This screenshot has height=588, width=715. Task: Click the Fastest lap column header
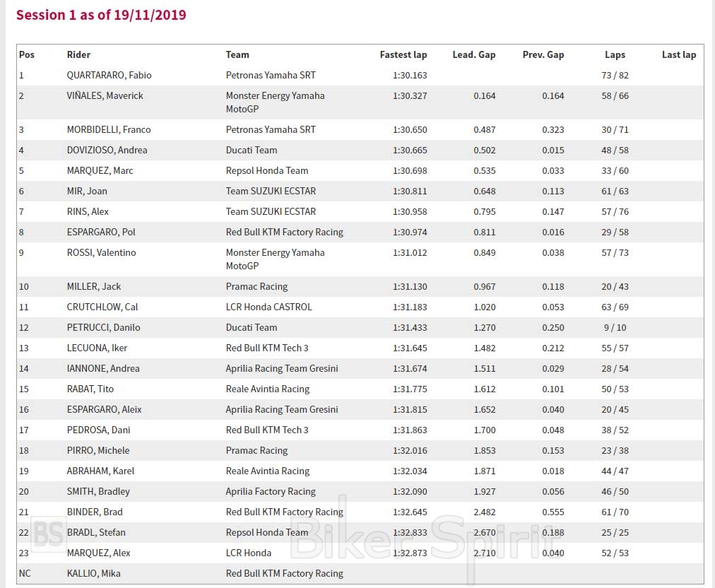(x=403, y=54)
